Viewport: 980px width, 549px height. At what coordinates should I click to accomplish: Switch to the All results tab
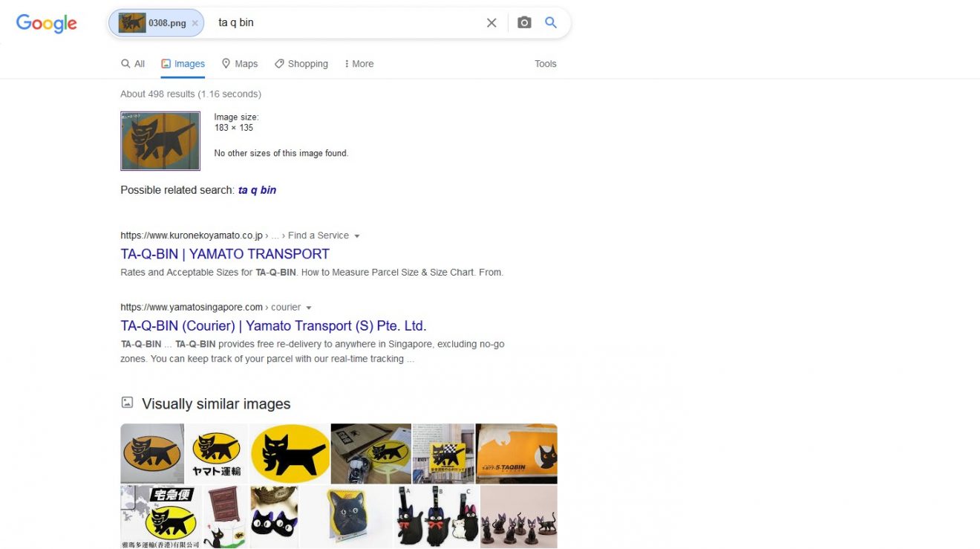click(x=133, y=64)
